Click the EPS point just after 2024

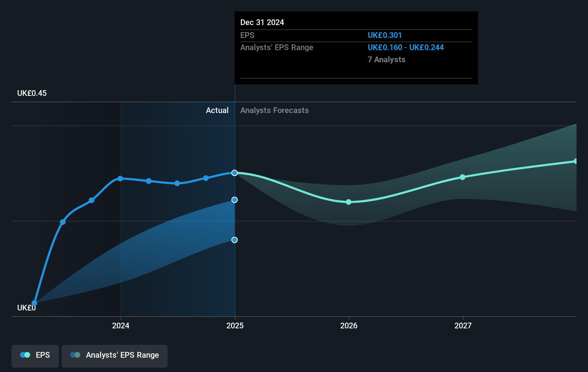coord(149,181)
